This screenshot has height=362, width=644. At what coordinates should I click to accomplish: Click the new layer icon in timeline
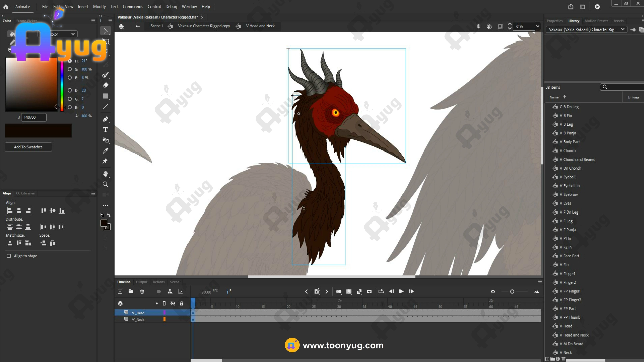(x=120, y=291)
